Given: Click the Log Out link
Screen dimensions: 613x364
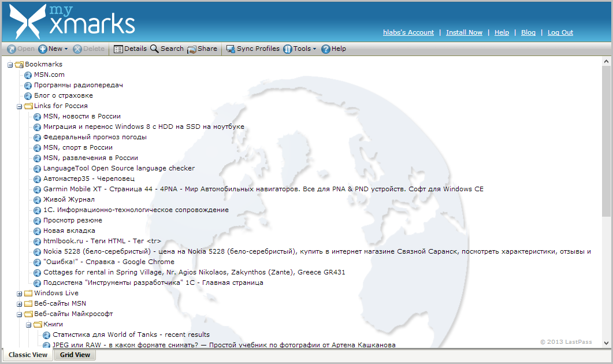Looking at the screenshot, I should click(560, 32).
